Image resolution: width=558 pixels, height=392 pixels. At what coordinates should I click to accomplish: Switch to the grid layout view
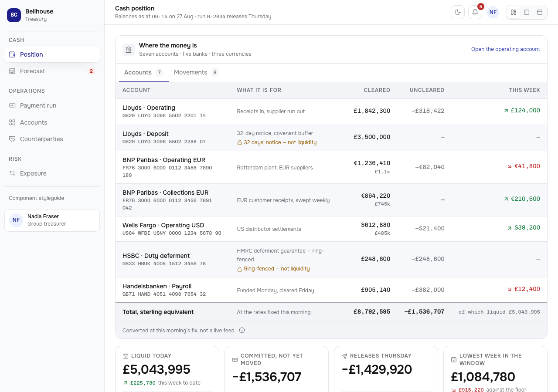coord(514,12)
